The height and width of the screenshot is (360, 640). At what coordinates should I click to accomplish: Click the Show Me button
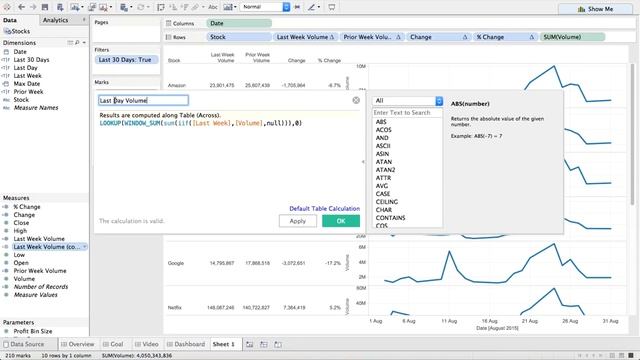[596, 9]
